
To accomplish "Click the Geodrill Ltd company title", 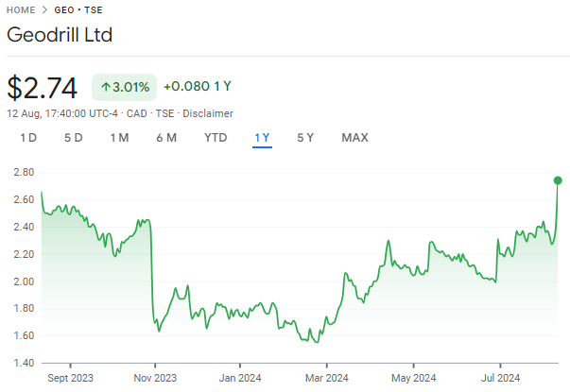I will 60,35.
